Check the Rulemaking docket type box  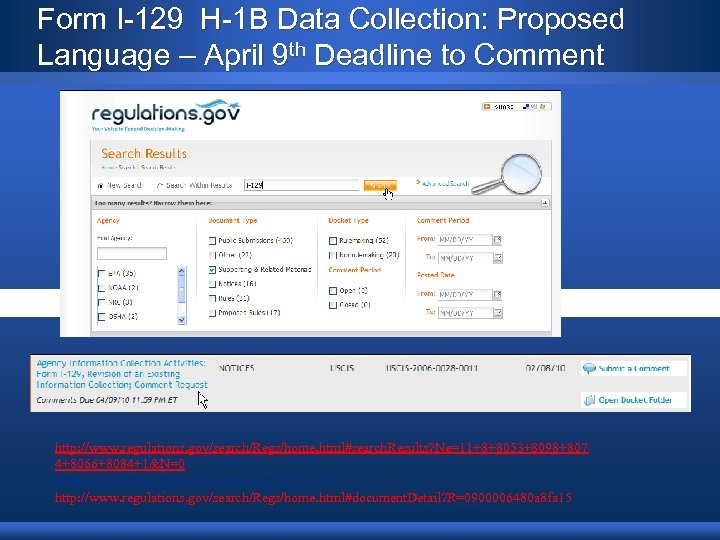pyautogui.click(x=333, y=241)
